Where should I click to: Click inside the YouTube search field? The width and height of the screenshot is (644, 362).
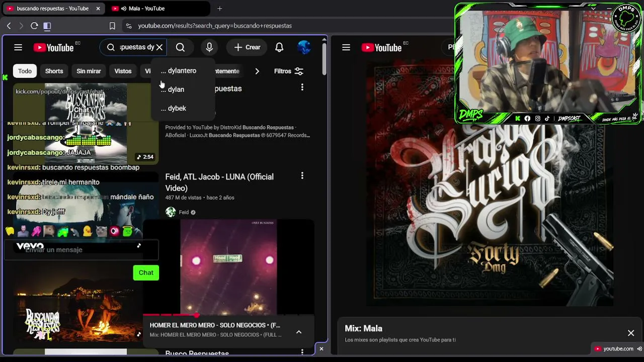click(137, 47)
